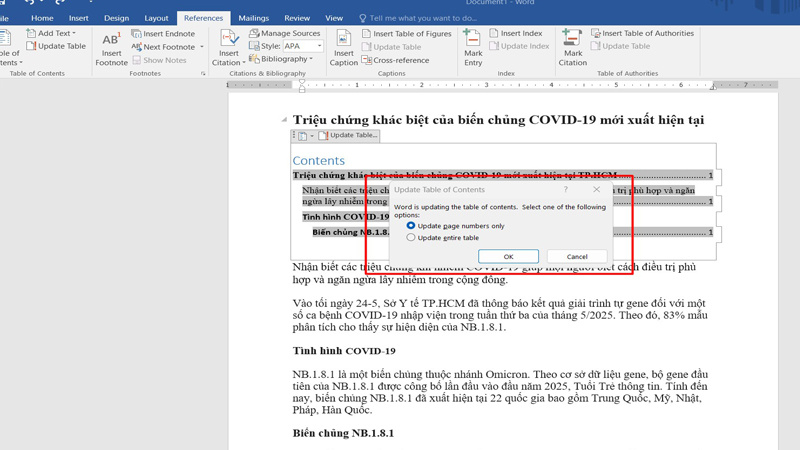Click the Insert Caption icon
800x450 pixels.
tap(343, 39)
